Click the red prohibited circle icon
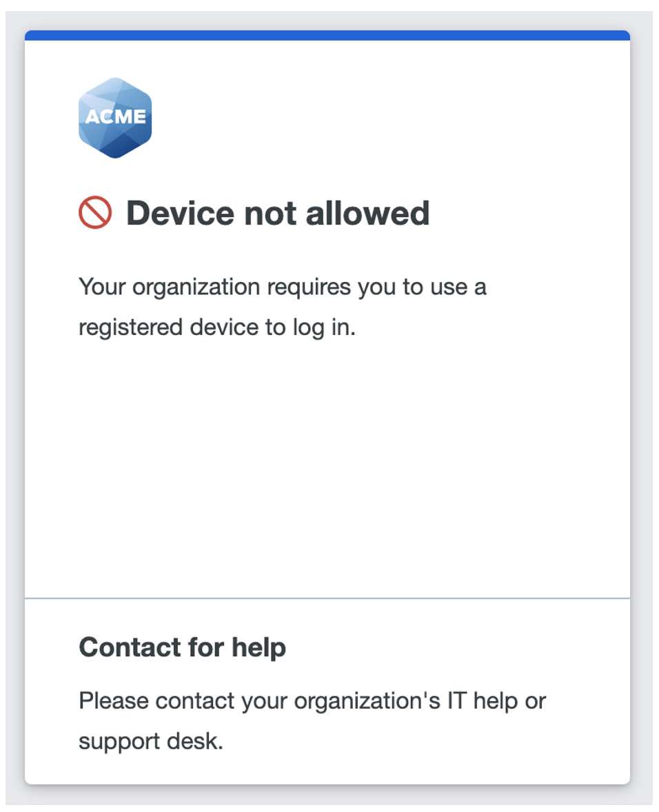 click(95, 213)
